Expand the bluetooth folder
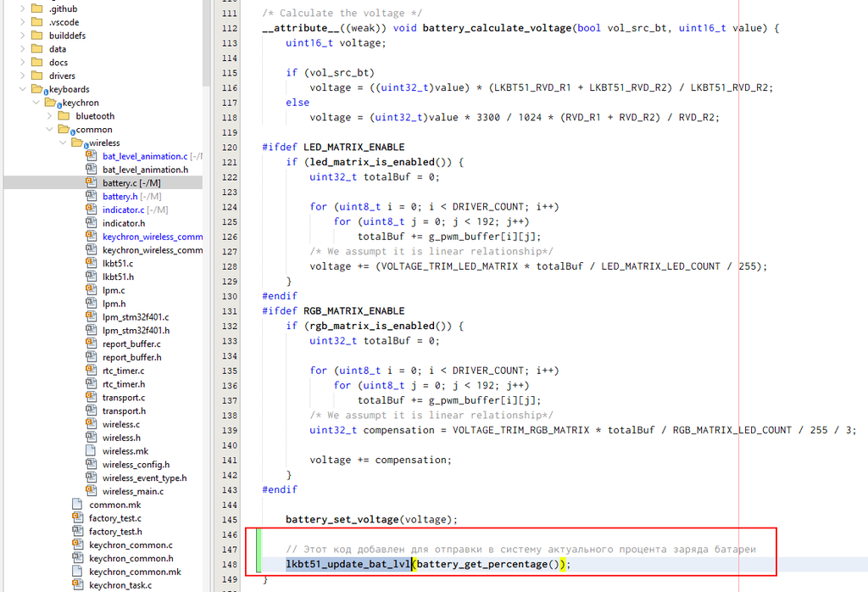The image size is (868, 592). (x=49, y=116)
